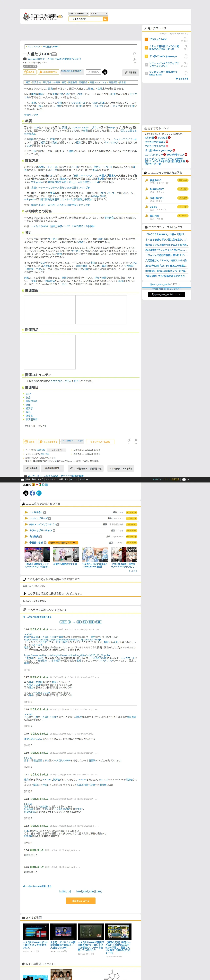Open the 貸借対照表 related-item link

32,401
